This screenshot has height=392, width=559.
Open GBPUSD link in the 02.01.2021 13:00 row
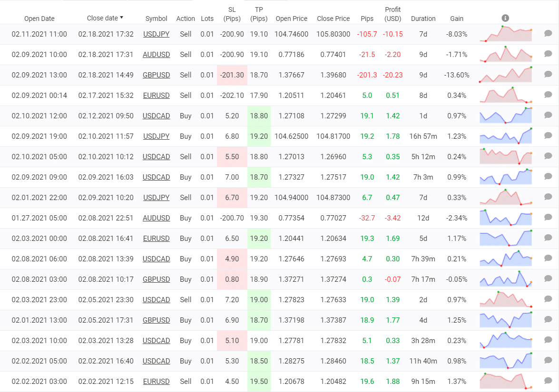point(156,320)
